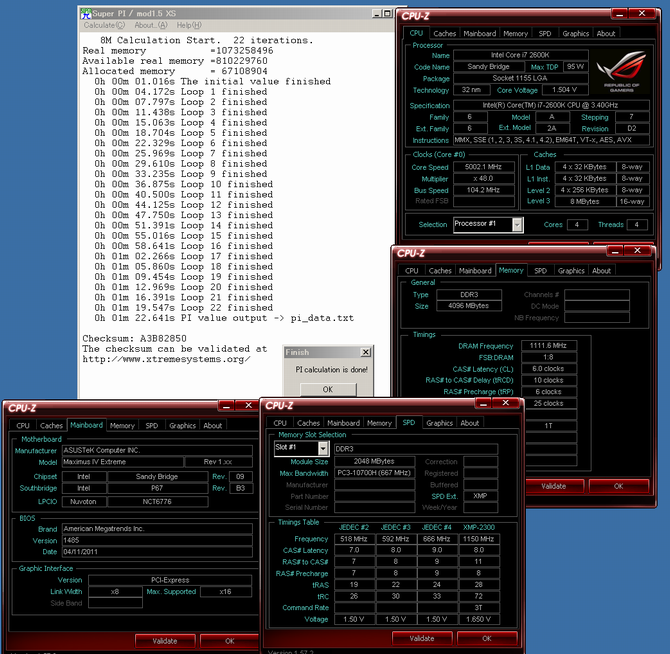Switch to SPD tab in CPU-Z CPU window
This screenshot has height=654, width=670.
coord(545,34)
